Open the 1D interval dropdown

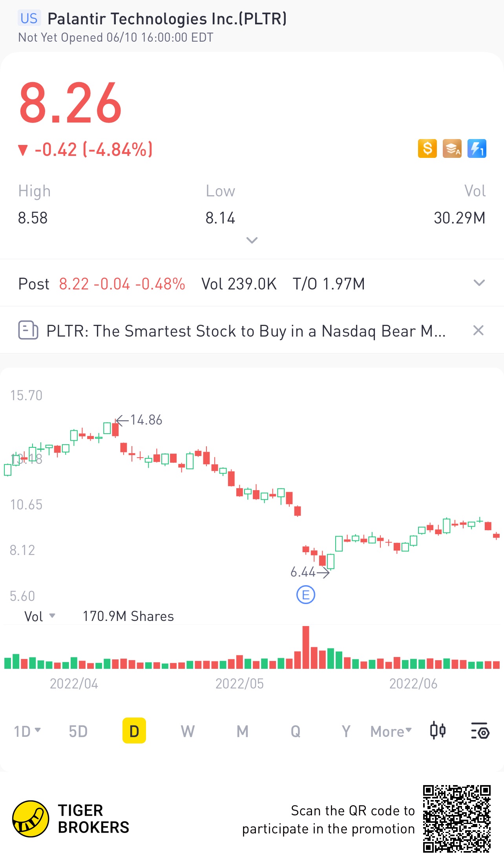[x=27, y=731]
